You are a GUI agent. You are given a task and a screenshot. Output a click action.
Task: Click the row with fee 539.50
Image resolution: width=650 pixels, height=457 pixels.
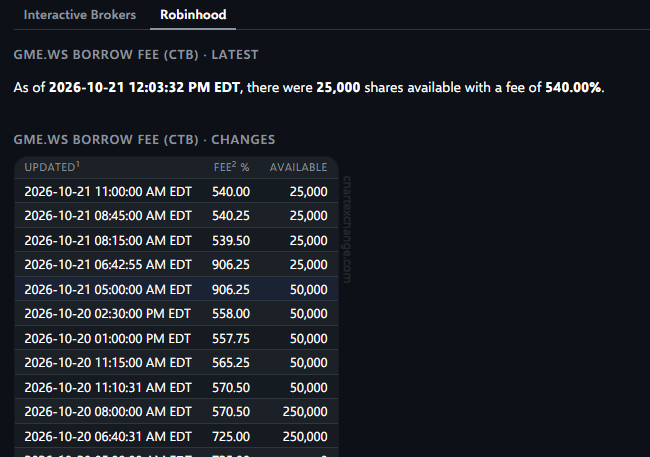pyautogui.click(x=177, y=240)
